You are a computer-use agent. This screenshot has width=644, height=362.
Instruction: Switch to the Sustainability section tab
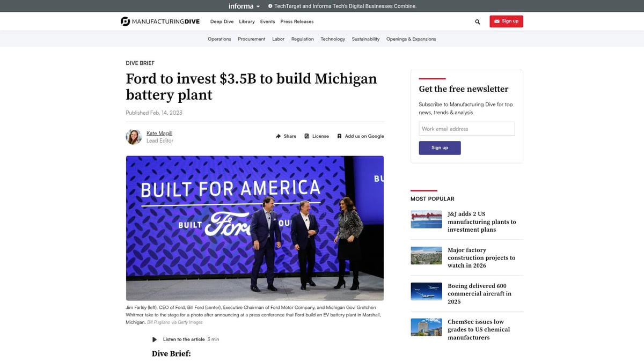pos(365,39)
